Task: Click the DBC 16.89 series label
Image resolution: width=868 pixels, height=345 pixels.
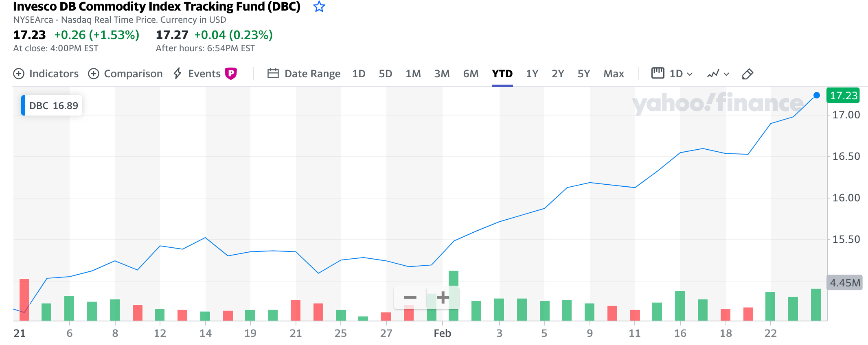Action: tap(52, 105)
